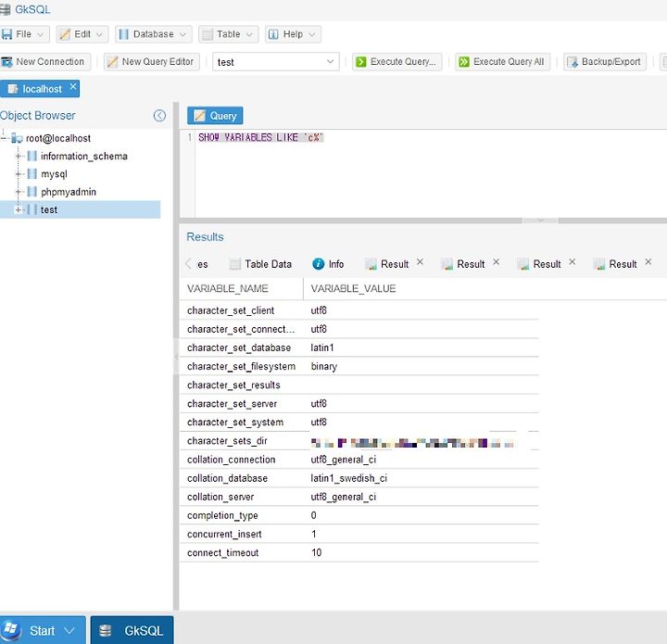Select the completion_type row

coord(359,515)
